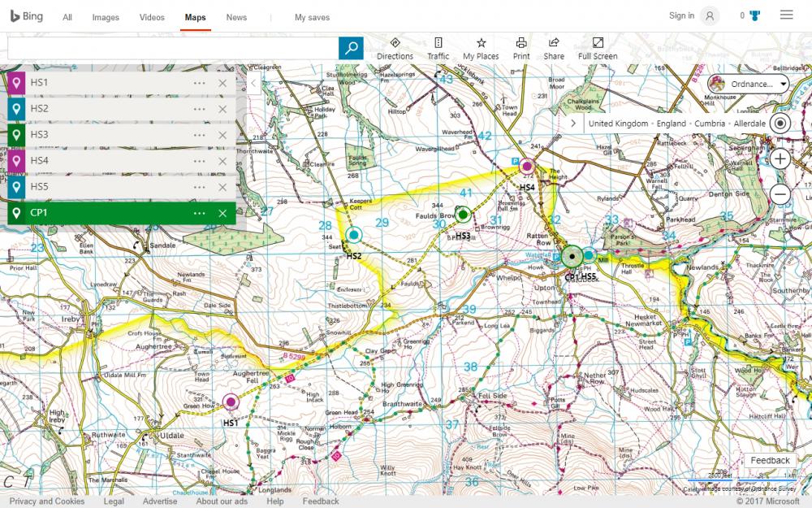Switch to Full Screen view

(x=598, y=49)
